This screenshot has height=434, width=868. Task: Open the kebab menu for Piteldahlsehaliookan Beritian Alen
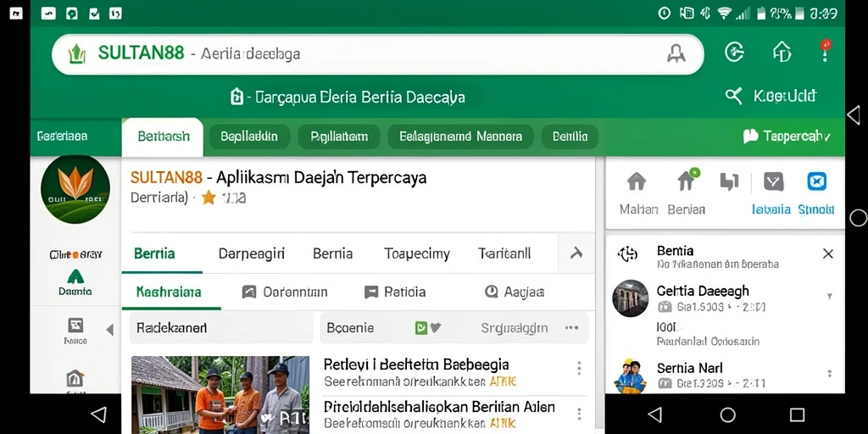click(x=579, y=414)
